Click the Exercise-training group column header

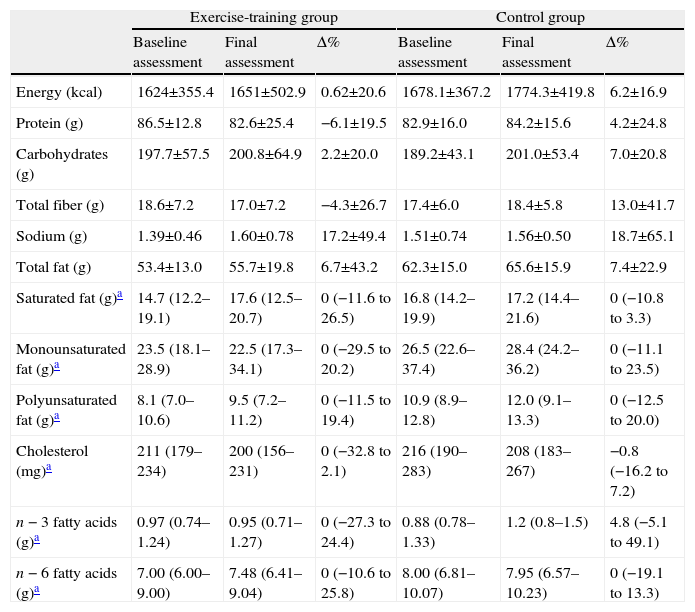click(x=264, y=17)
